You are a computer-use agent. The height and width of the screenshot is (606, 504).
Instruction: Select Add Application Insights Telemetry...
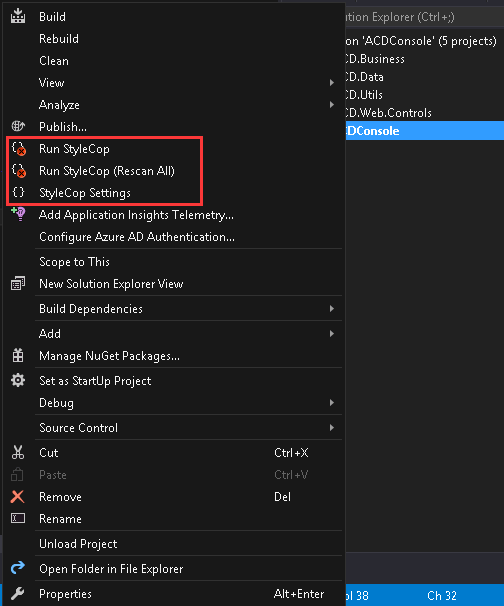(x=174, y=214)
